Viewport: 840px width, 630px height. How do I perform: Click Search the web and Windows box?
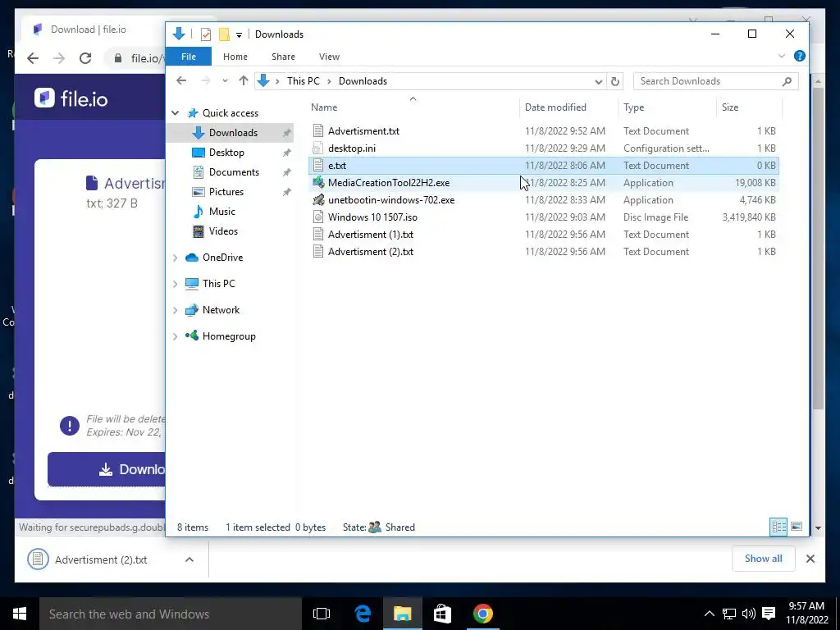(x=171, y=614)
